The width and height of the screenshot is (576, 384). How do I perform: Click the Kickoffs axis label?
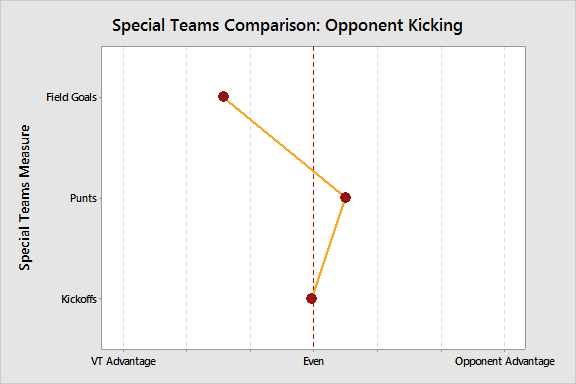click(79, 299)
